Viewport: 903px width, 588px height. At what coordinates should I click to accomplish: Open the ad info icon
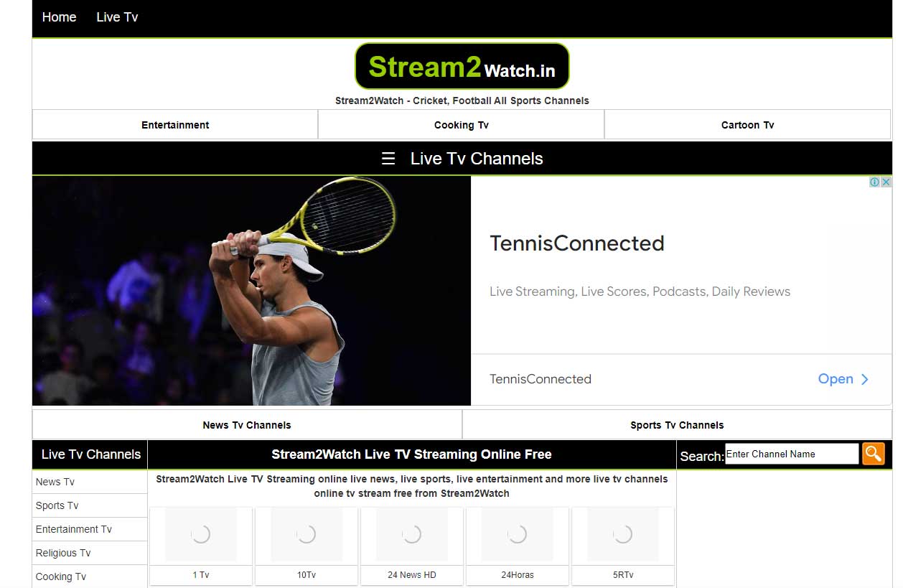coord(875,182)
